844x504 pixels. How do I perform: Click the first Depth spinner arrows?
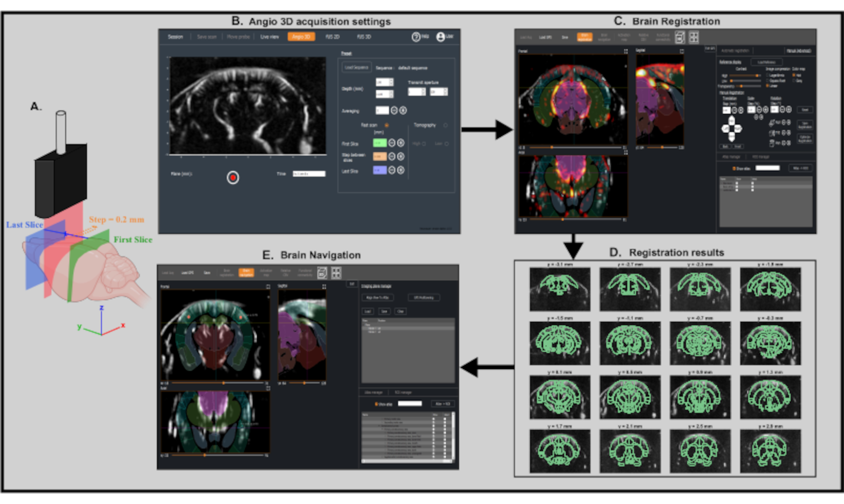point(391,82)
